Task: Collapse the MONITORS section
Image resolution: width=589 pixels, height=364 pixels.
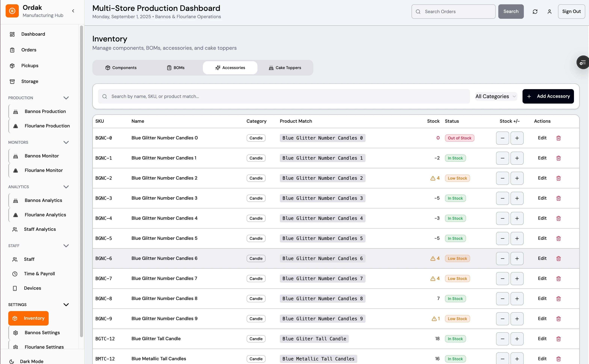Action: (x=66, y=142)
